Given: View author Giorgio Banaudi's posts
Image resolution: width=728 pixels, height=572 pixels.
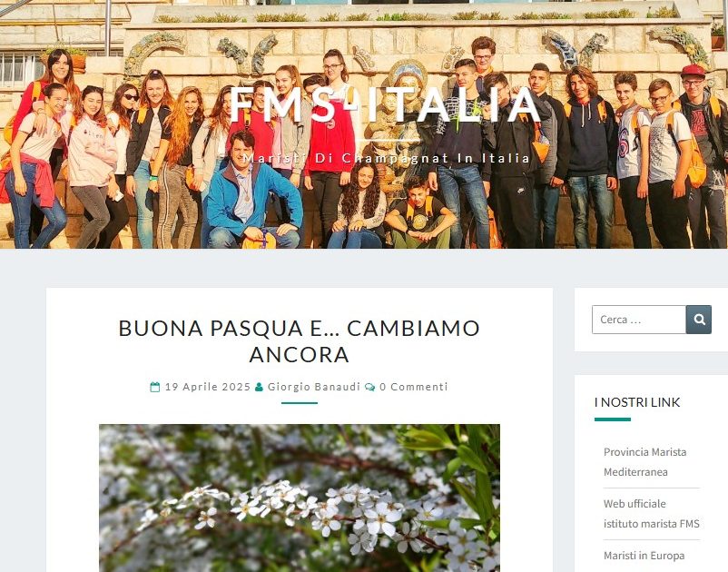Looking at the screenshot, I should coord(314,387).
